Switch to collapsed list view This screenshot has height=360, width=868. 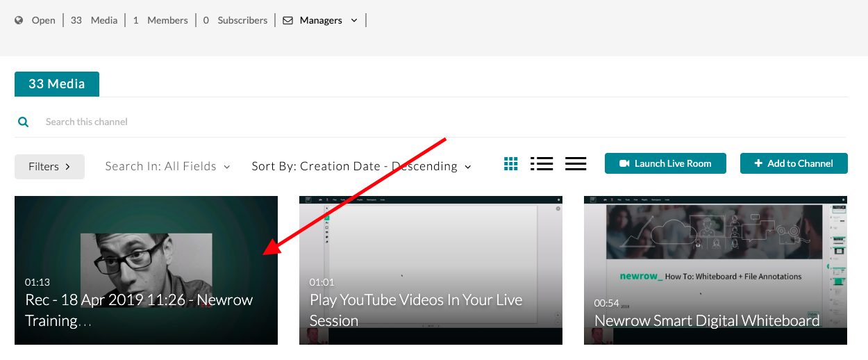(x=576, y=164)
